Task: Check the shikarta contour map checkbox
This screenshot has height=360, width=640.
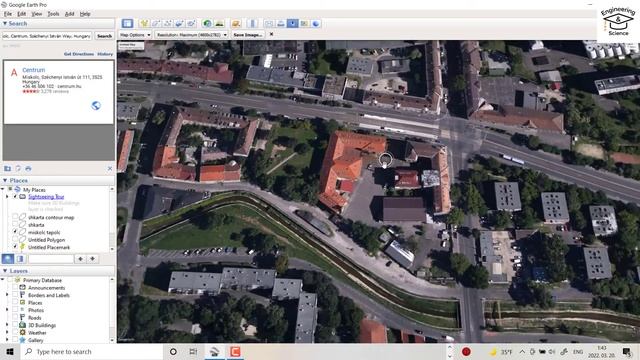Action: 15,217
